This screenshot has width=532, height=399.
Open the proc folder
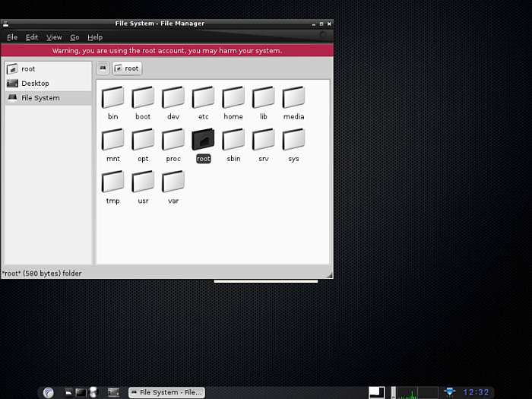(x=173, y=140)
